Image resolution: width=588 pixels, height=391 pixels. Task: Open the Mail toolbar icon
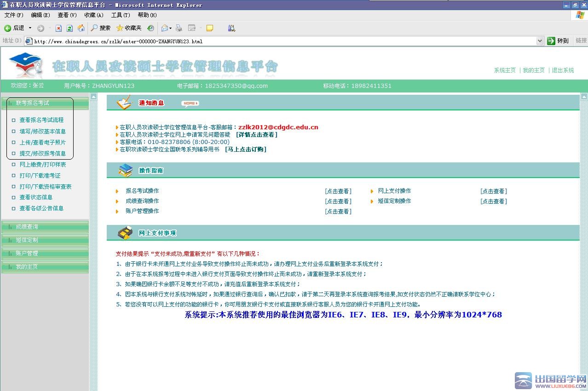164,28
